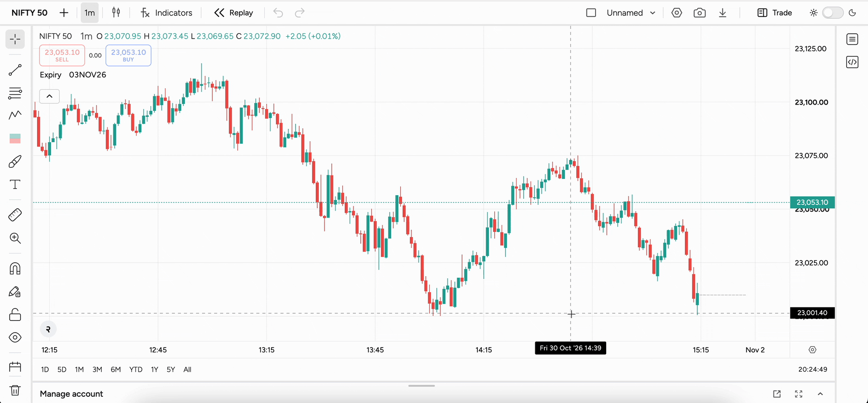Select the 3M time range
The width and height of the screenshot is (868, 403).
[x=97, y=370]
